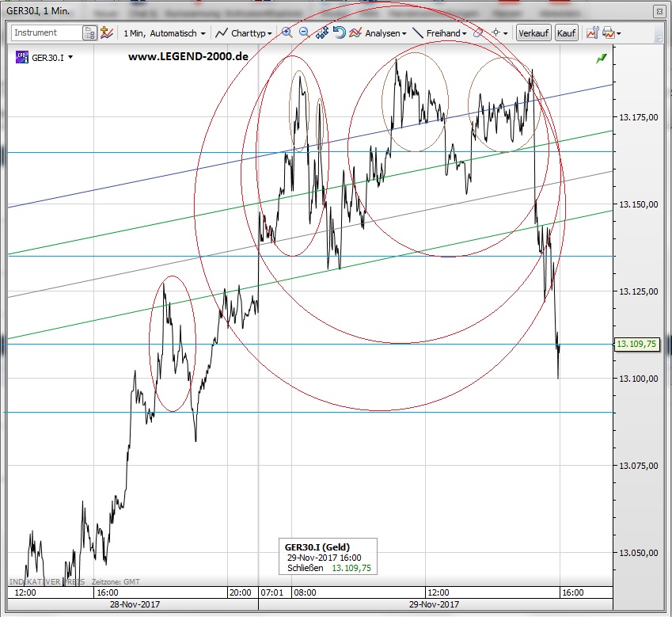672x617 pixels.
Task: Expand the Charttyp dropdown
Action: click(244, 33)
